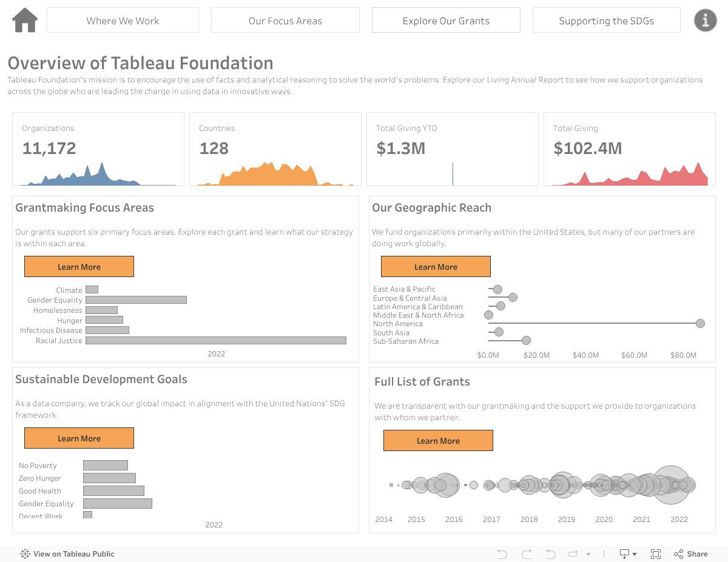
Task: Click the South Asia region label
Action: [x=391, y=332]
